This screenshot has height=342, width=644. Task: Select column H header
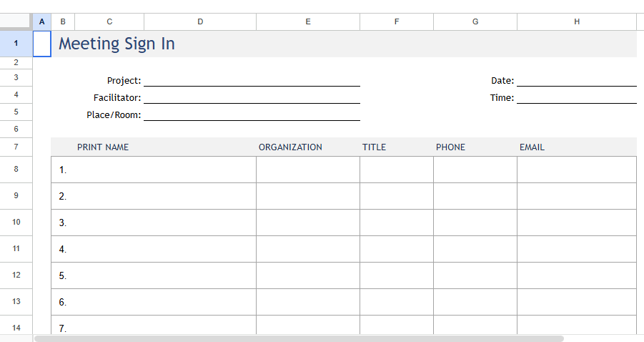point(577,21)
